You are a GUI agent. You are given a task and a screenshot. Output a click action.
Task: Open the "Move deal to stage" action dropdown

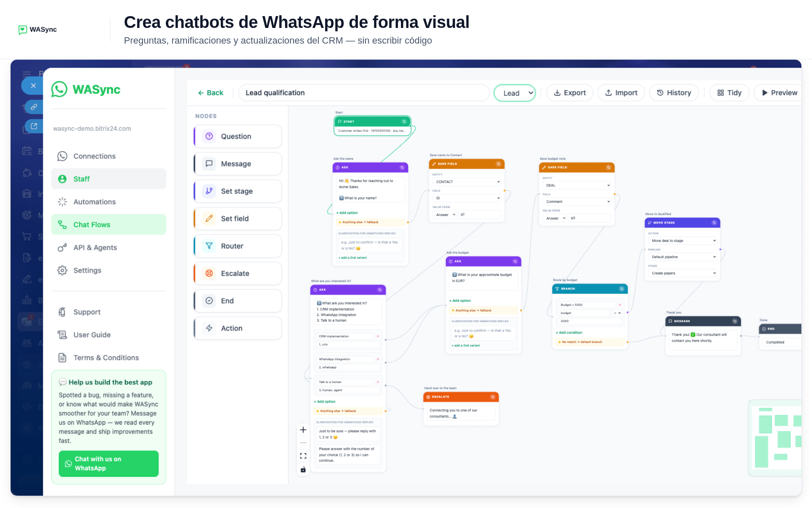click(683, 241)
